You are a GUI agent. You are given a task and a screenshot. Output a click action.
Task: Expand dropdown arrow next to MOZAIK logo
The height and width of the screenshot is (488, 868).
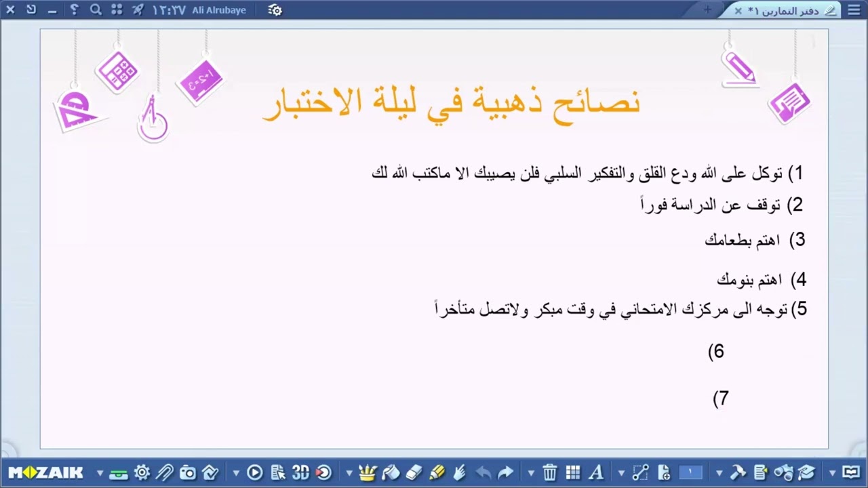coord(100,473)
